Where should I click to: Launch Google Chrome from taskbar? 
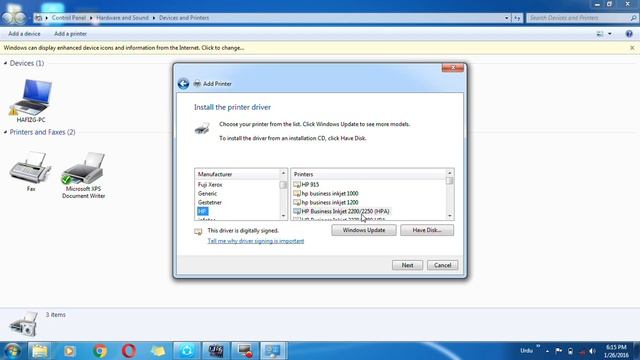coord(100,351)
